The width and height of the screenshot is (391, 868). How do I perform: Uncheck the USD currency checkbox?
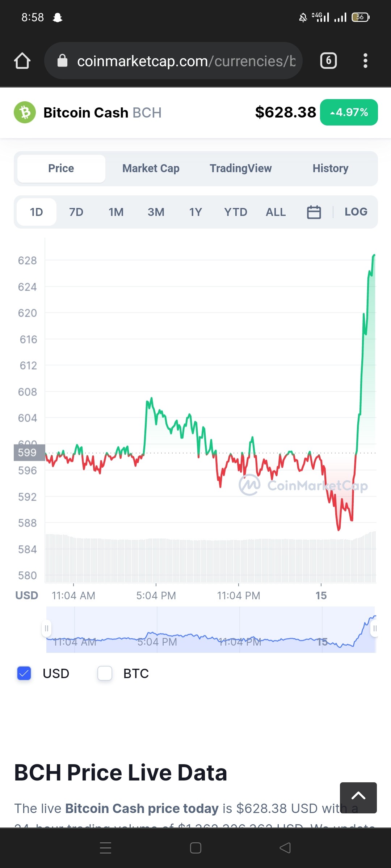[x=24, y=673]
